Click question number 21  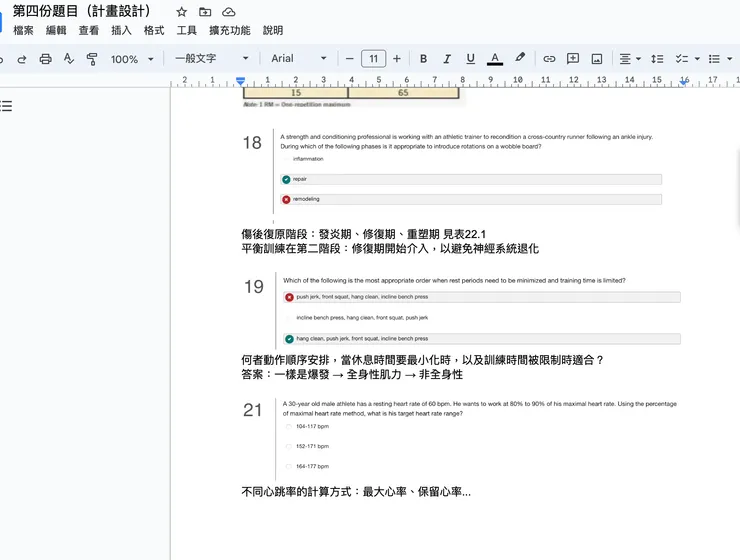point(252,410)
